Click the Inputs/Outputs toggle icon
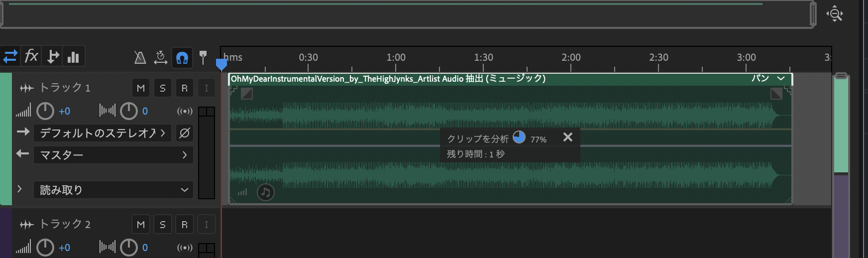868x258 pixels. tap(10, 56)
